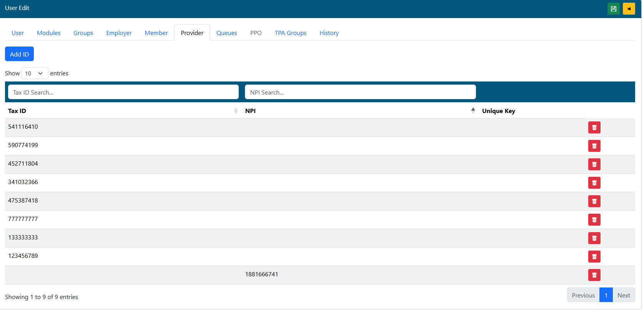
Task: Delete the Tax ID 123456789 row
Action: tap(594, 257)
